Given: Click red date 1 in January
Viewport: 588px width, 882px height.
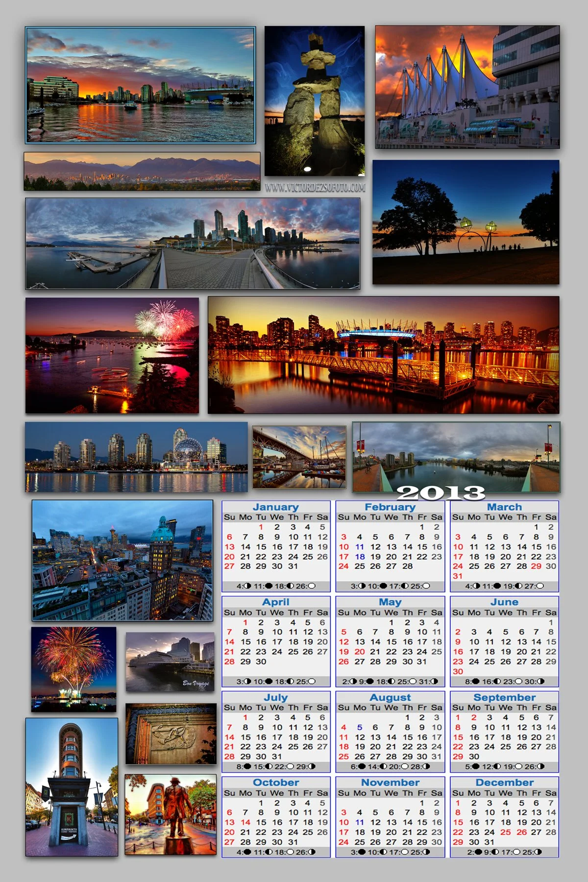Looking at the screenshot, I should click(x=261, y=527).
